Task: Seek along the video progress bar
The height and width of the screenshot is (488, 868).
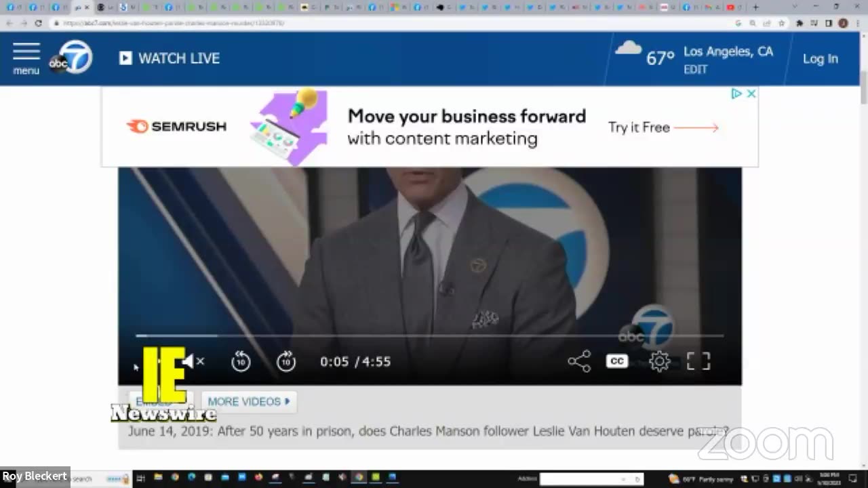Action: coord(429,335)
